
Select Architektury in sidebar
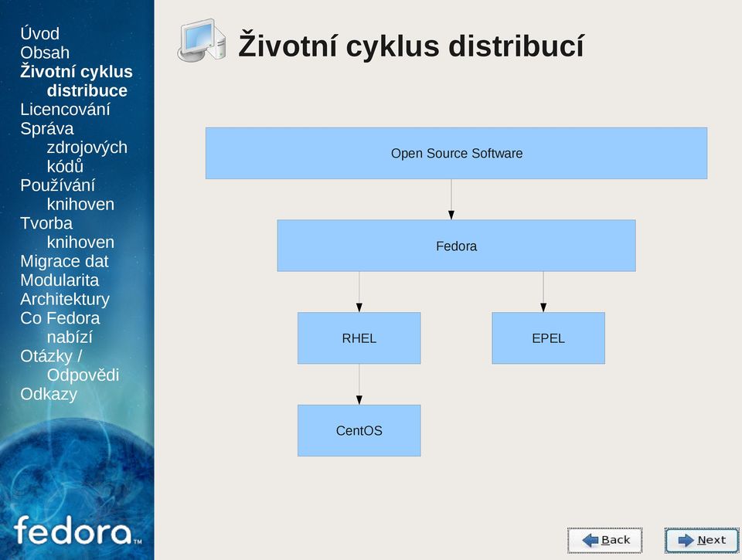tap(65, 299)
